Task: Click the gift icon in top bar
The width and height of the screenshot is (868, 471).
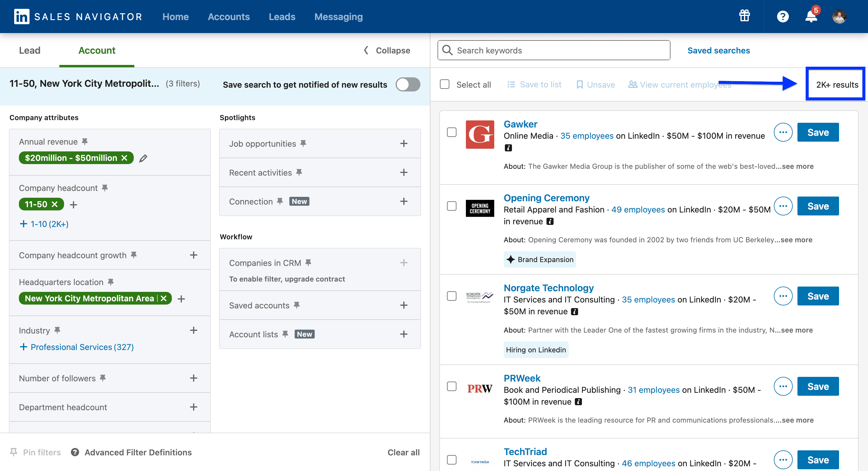Action: [x=744, y=16]
